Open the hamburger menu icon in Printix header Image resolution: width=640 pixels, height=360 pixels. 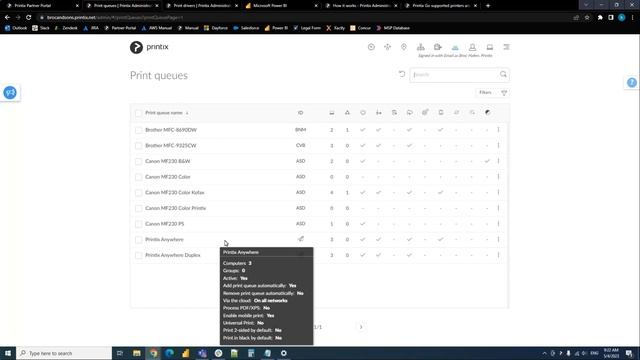[507, 47]
